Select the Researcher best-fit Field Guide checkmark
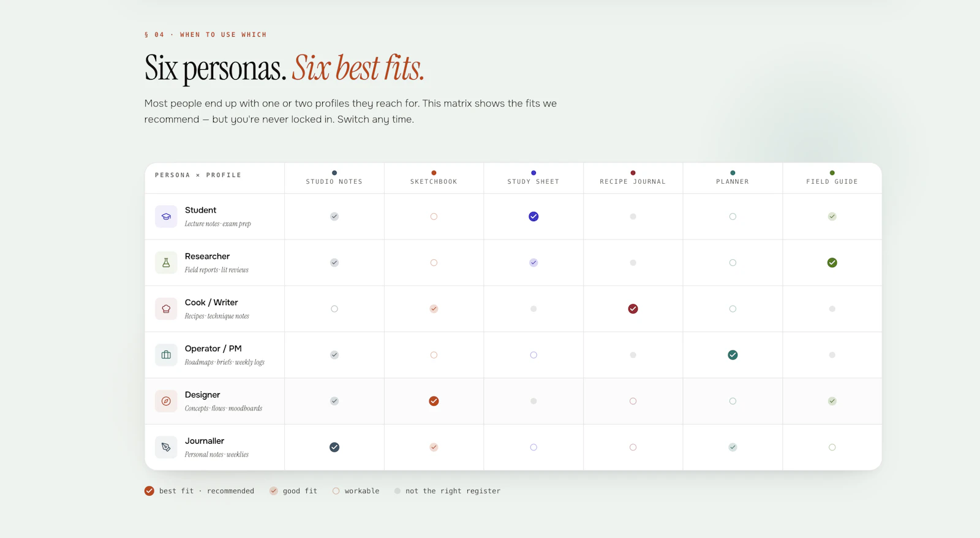The height and width of the screenshot is (538, 980). (x=832, y=262)
